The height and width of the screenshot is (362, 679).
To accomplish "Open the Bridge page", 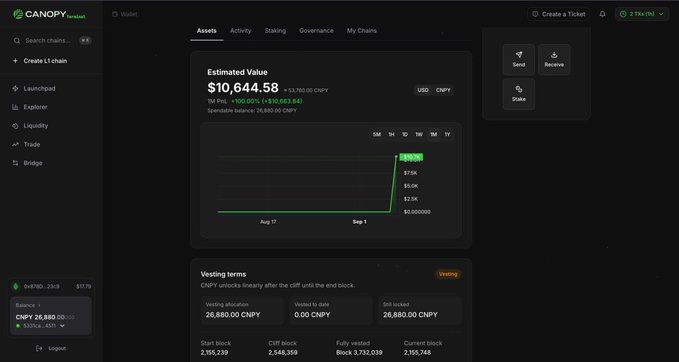I will point(33,163).
